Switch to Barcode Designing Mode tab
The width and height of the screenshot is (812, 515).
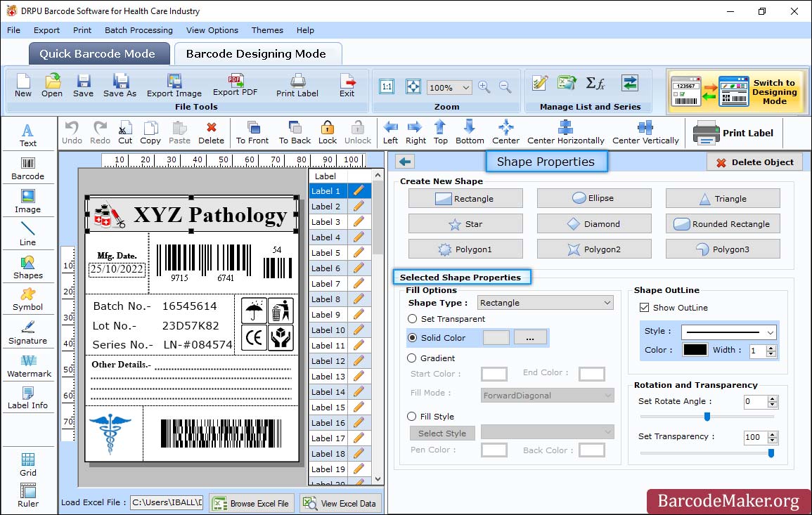(x=257, y=54)
